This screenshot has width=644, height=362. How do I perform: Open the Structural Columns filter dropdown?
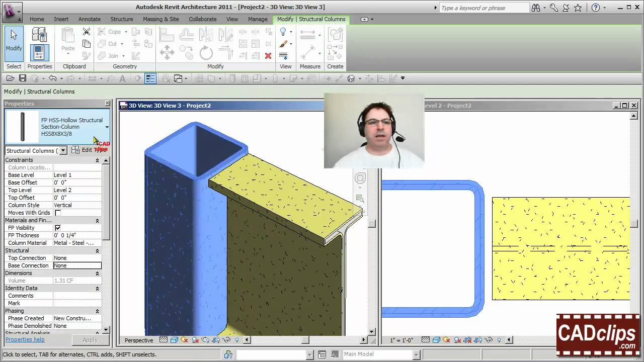[x=63, y=151]
